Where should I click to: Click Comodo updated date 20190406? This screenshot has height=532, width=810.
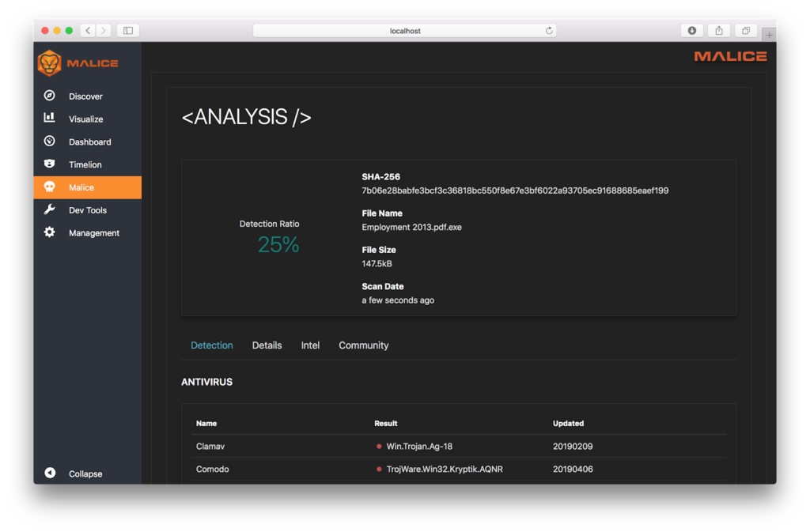point(573,469)
